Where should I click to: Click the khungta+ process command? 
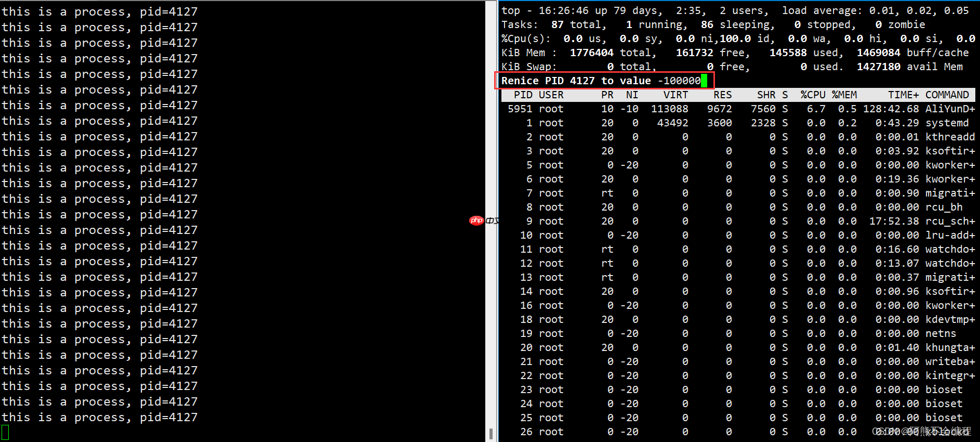coord(950,347)
